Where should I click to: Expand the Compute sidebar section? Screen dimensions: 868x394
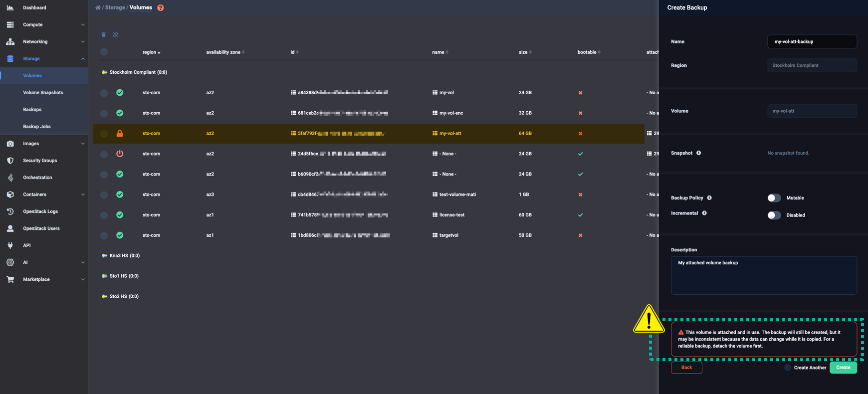pos(44,25)
